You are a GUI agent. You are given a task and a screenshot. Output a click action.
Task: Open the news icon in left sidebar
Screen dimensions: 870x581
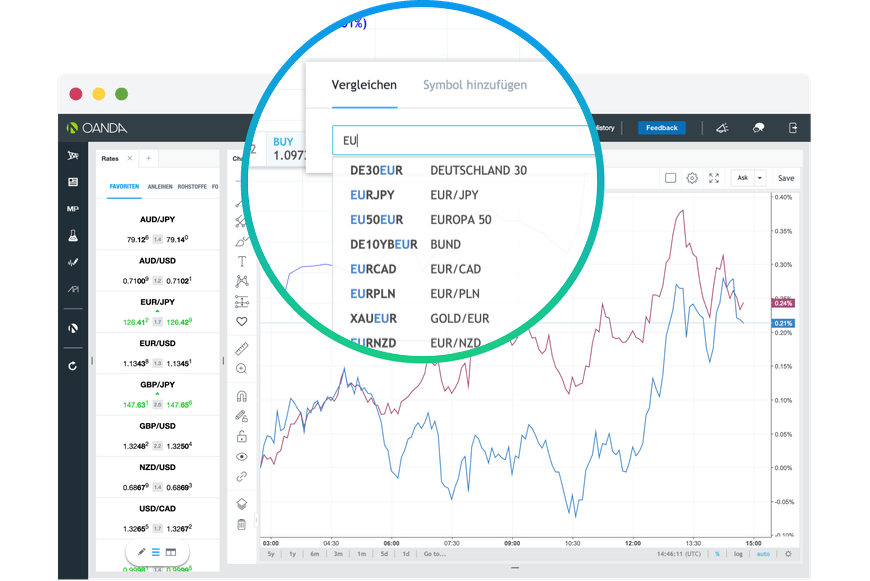tap(72, 182)
